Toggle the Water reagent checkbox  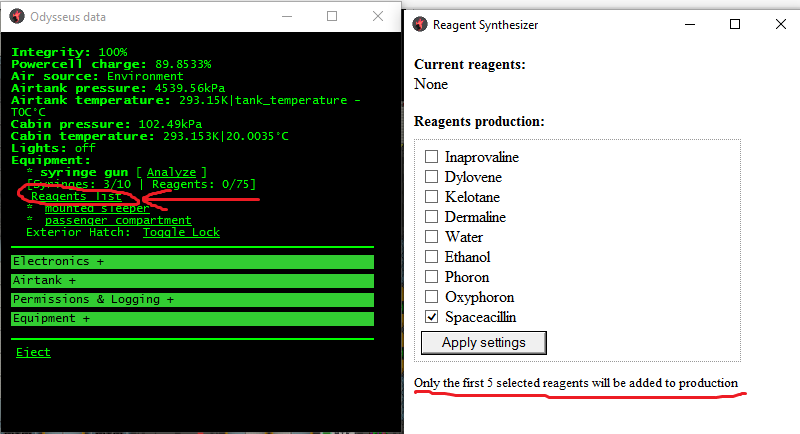tap(432, 237)
